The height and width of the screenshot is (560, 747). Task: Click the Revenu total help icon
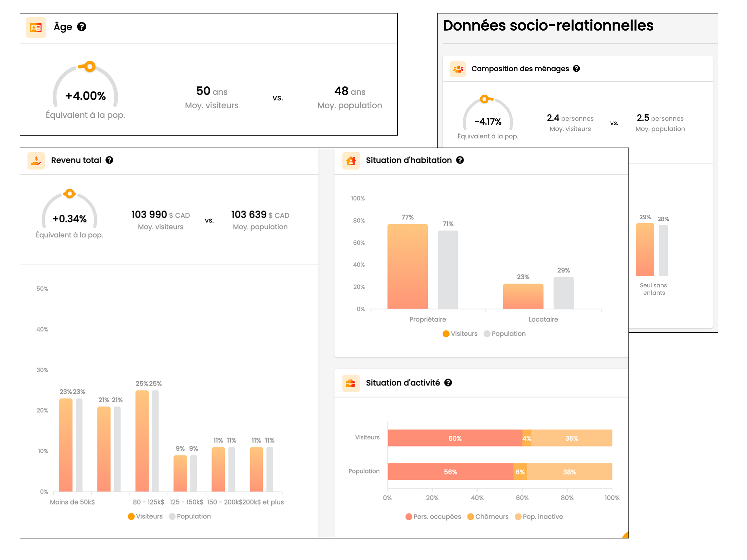pyautogui.click(x=109, y=160)
